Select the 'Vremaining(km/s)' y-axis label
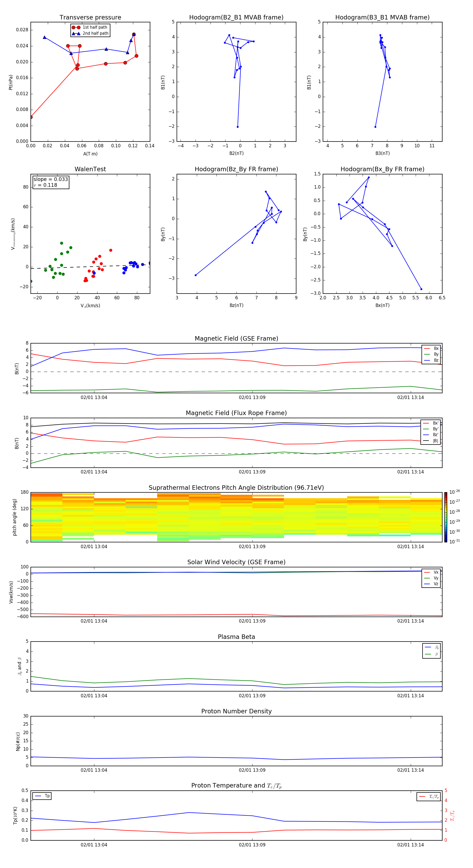 (13, 234)
